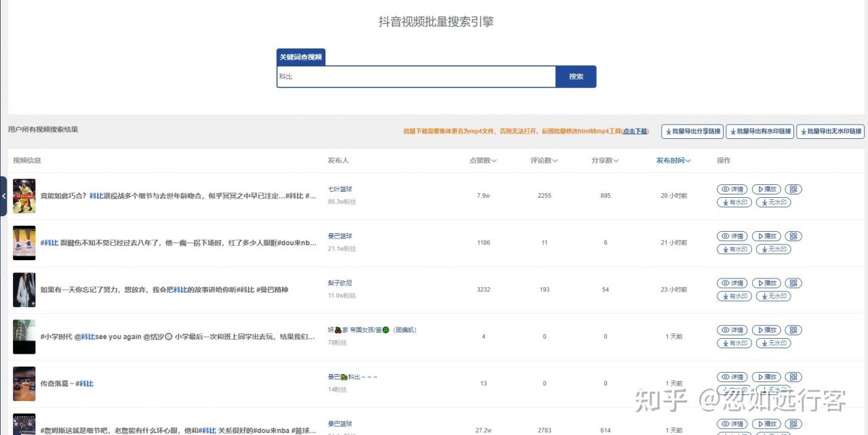This screenshot has height=435, width=868.
Task: Click 批量导出无水印链接 button
Action: click(x=830, y=131)
